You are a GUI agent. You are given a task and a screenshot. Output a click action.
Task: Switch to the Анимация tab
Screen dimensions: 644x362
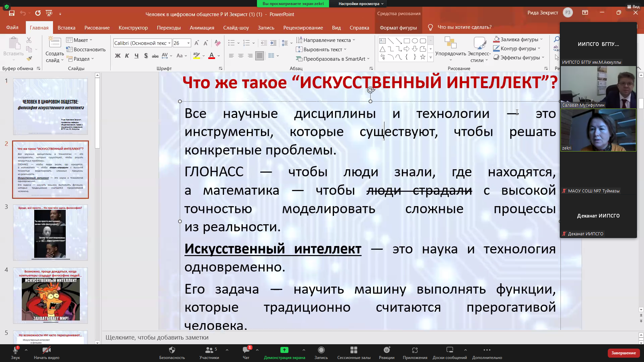[x=202, y=27]
